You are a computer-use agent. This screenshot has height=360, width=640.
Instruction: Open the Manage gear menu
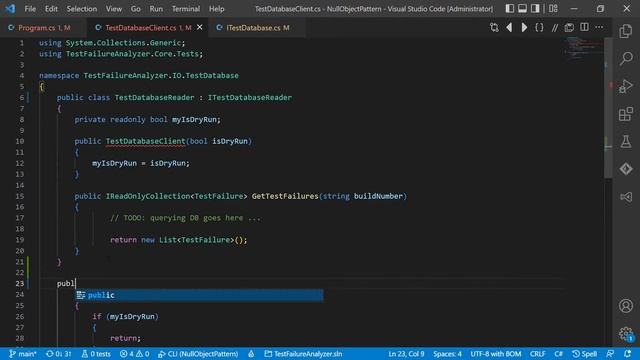[x=626, y=333]
